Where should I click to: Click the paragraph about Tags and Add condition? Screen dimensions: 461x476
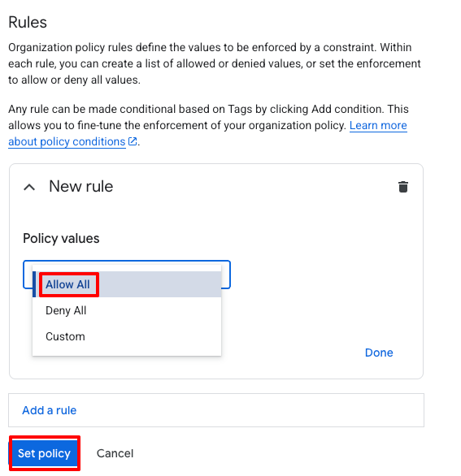click(x=208, y=125)
